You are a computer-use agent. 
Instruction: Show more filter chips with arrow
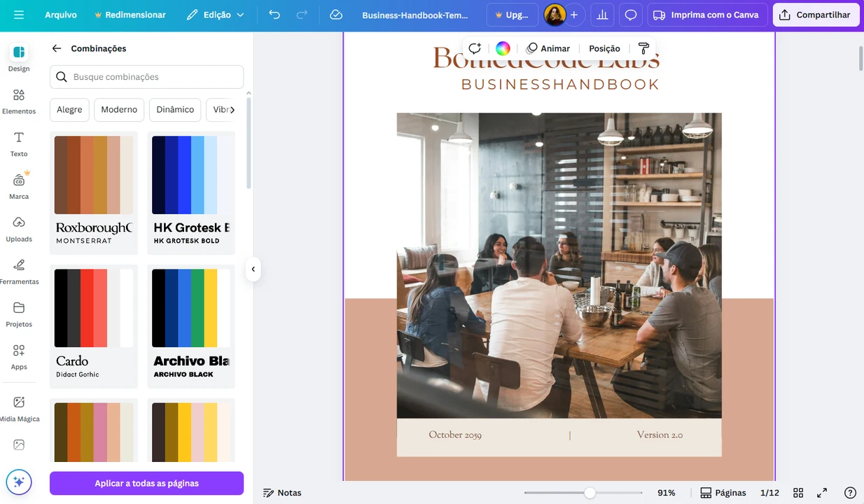click(x=232, y=110)
